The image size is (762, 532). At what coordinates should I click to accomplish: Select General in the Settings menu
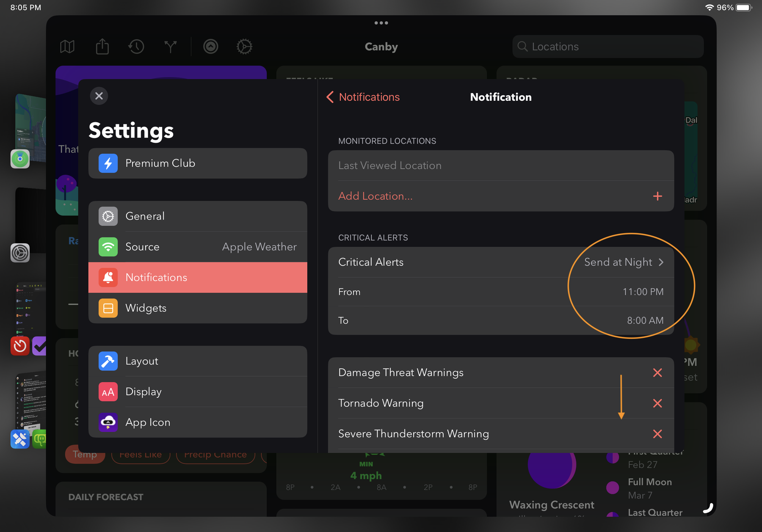click(145, 216)
